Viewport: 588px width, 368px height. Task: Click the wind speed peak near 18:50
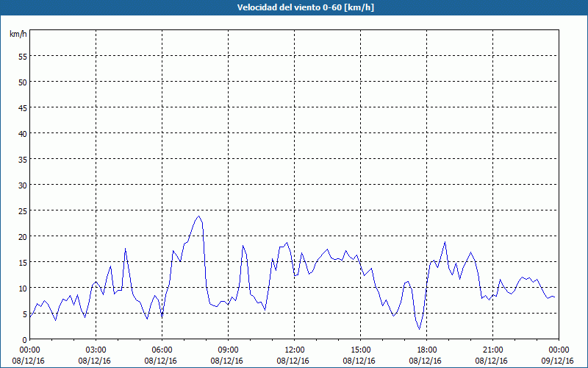point(445,242)
